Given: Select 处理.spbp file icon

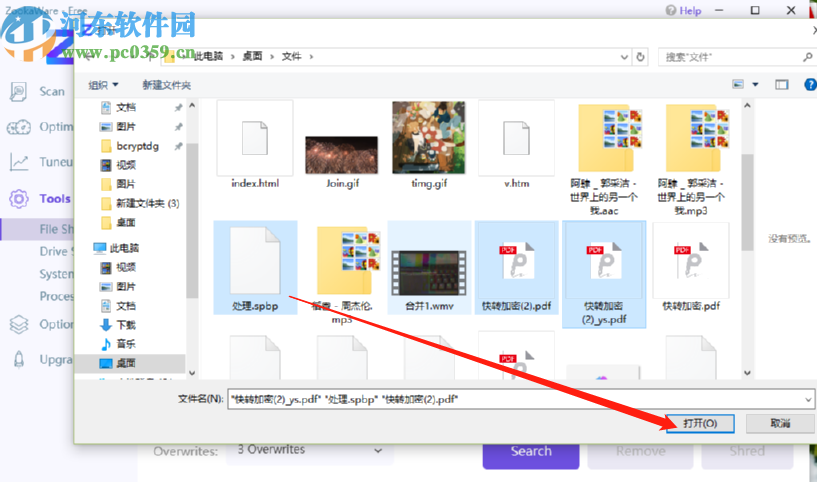Looking at the screenshot, I should [x=255, y=261].
